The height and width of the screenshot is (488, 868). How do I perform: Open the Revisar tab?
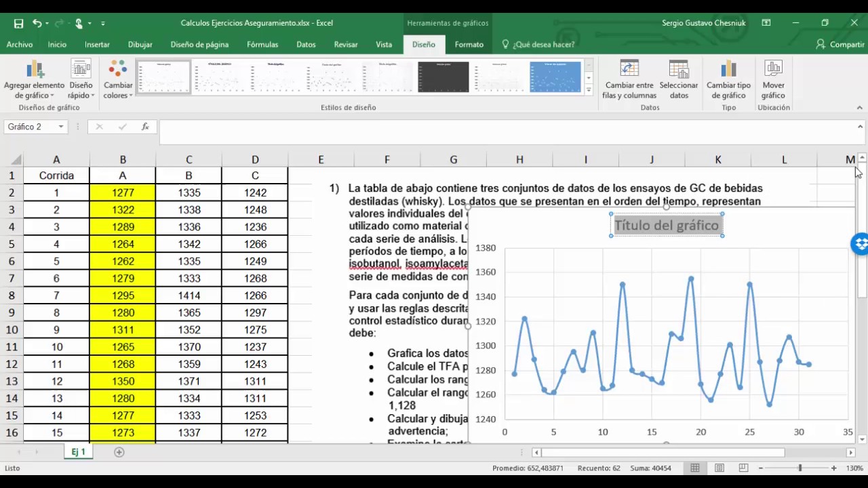tap(346, 44)
